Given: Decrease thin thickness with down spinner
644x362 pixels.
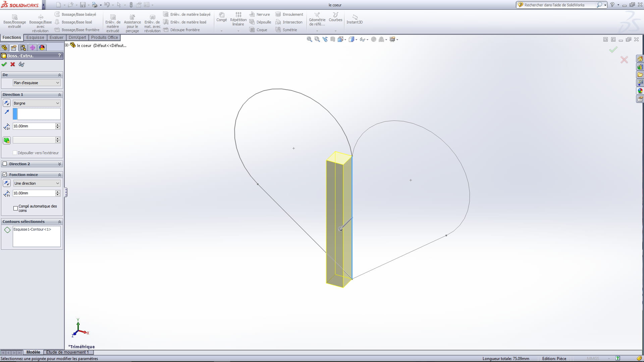Looking at the screenshot, I should [x=58, y=195].
